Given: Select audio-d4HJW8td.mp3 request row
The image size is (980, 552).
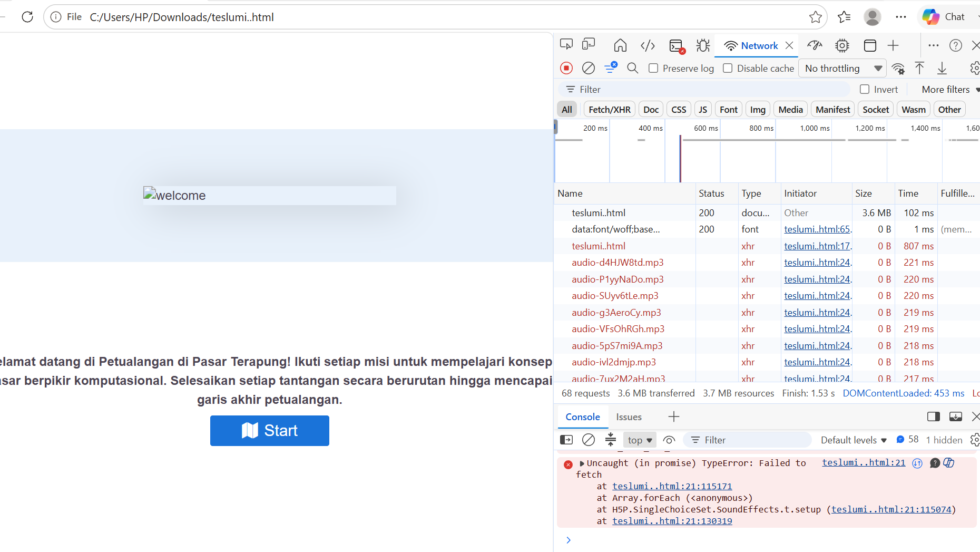Looking at the screenshot, I should coord(767,263).
